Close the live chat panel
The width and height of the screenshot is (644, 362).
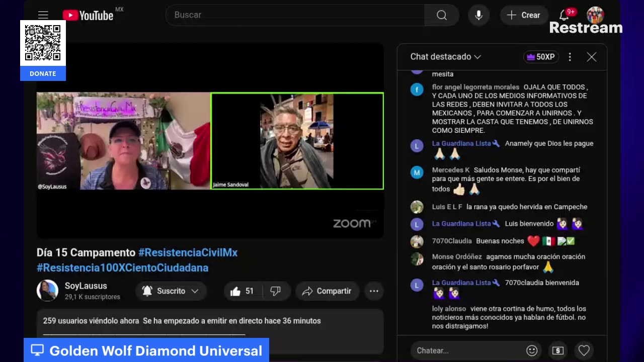tap(592, 57)
